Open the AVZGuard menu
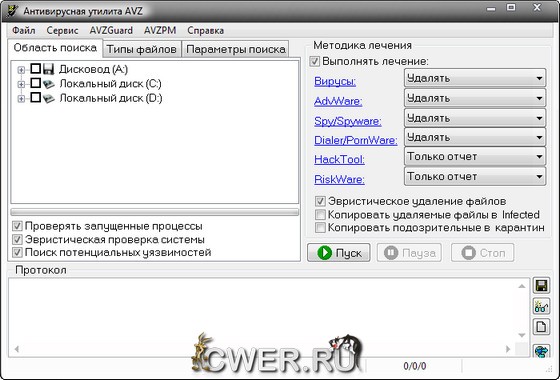 click(x=111, y=30)
